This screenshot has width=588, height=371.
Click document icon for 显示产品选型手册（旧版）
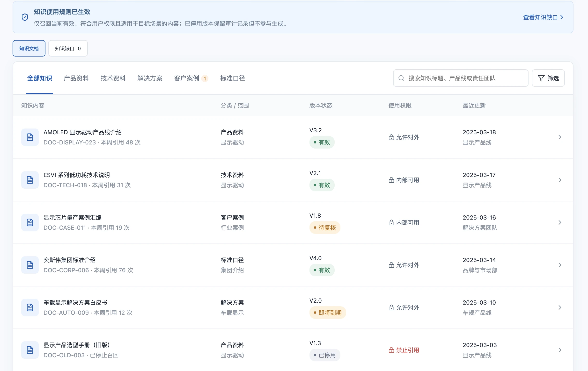pos(30,350)
